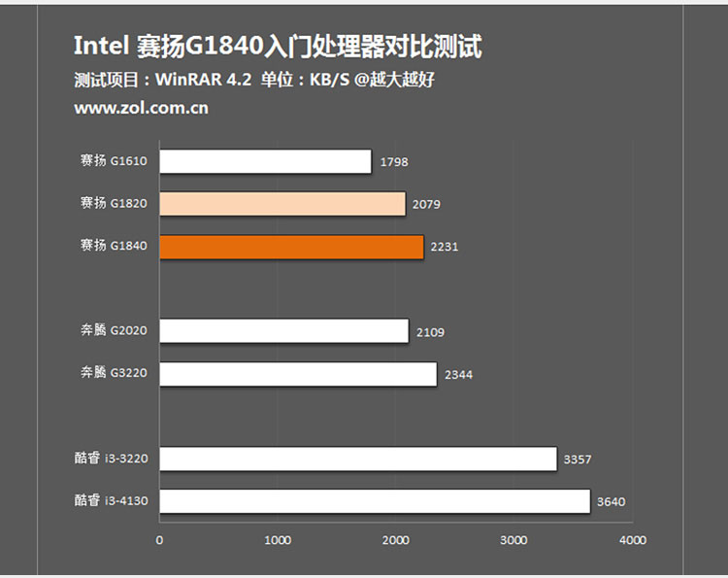Click the 奔腾 G3220 row label
Screen dimensions: 728x578
point(114,374)
